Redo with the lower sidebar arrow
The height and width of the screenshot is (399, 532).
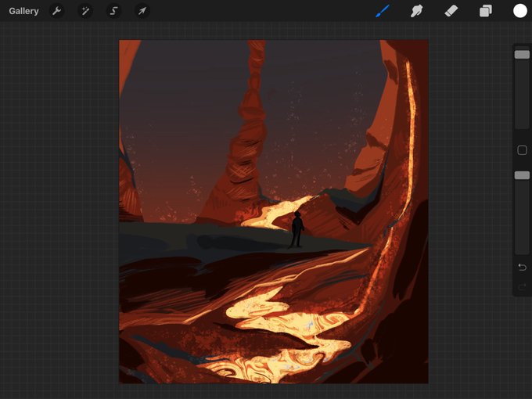522,287
